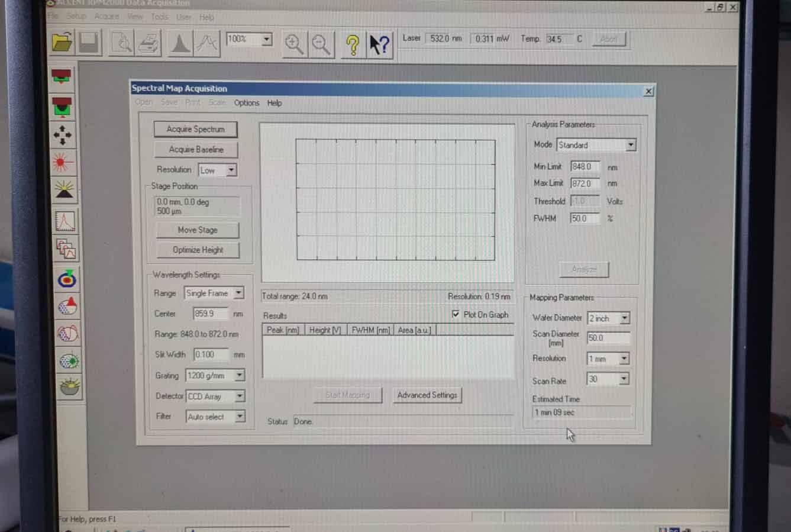Click the yellow question mark help icon
The height and width of the screenshot is (532, 791).
(353, 44)
